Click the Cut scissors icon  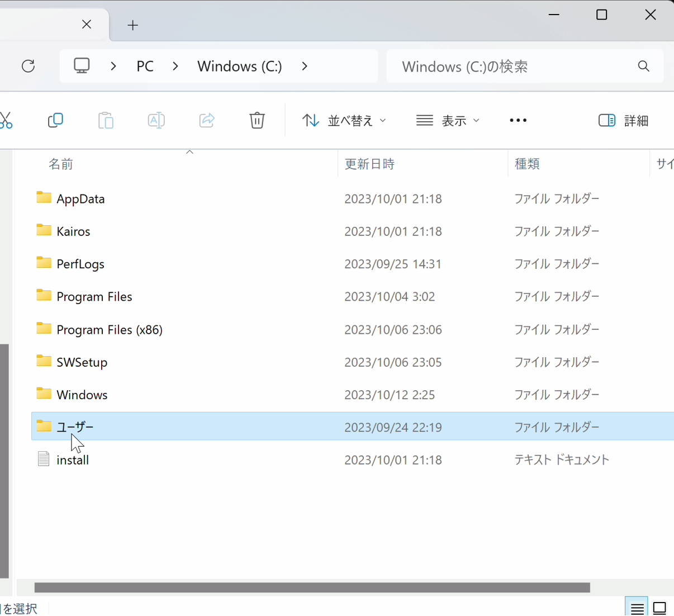(x=6, y=120)
